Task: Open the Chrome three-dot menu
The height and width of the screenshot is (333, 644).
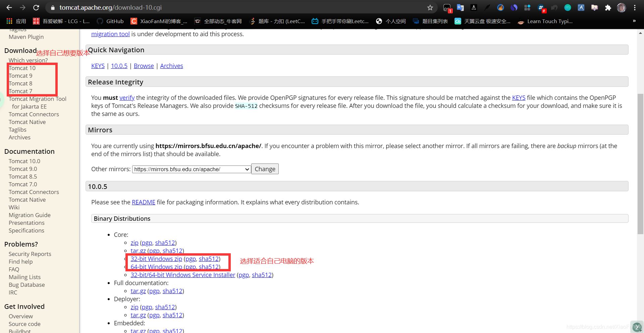Action: pyautogui.click(x=635, y=7)
